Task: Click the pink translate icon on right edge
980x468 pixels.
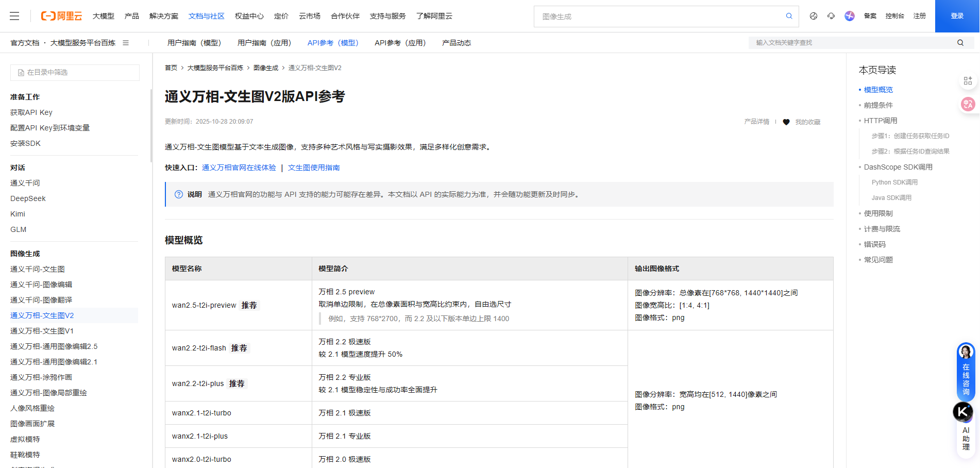Action: coord(968,104)
